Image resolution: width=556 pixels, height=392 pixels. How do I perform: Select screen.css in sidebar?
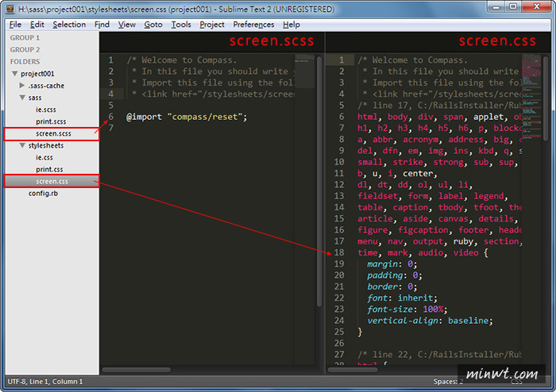coord(52,181)
